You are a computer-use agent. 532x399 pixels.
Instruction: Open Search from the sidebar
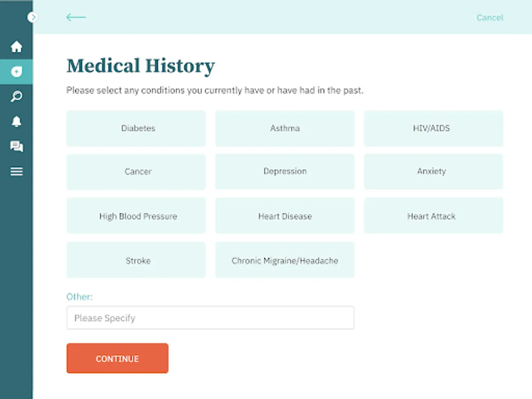(x=16, y=97)
